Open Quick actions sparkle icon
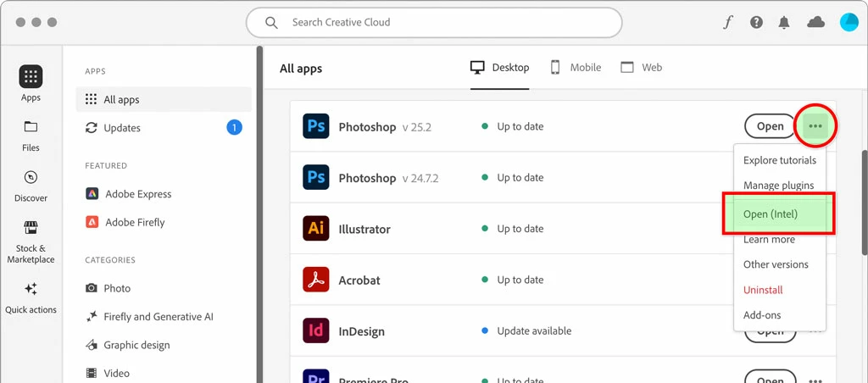The height and width of the screenshot is (383, 868). [x=31, y=288]
